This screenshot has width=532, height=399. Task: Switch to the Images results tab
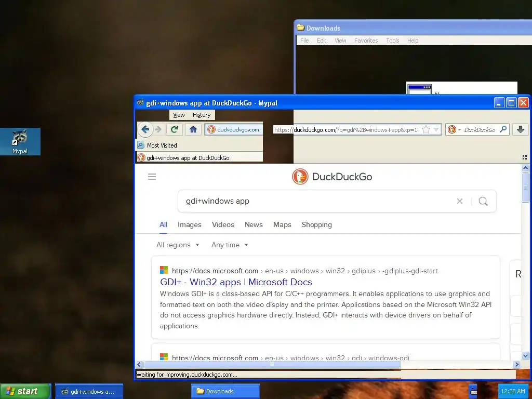pos(189,224)
